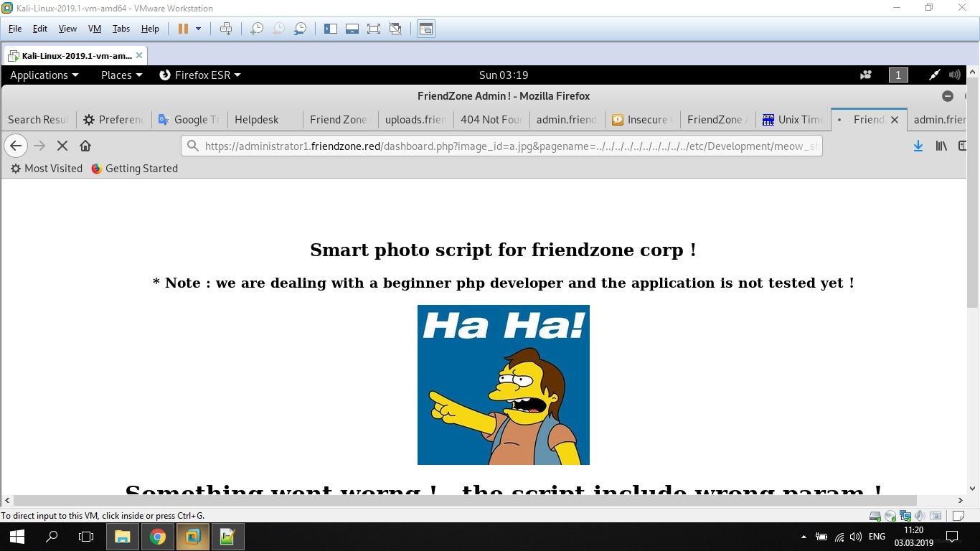The width and height of the screenshot is (980, 551).
Task: Open the Most Visited bookmarks folder
Action: (47, 169)
